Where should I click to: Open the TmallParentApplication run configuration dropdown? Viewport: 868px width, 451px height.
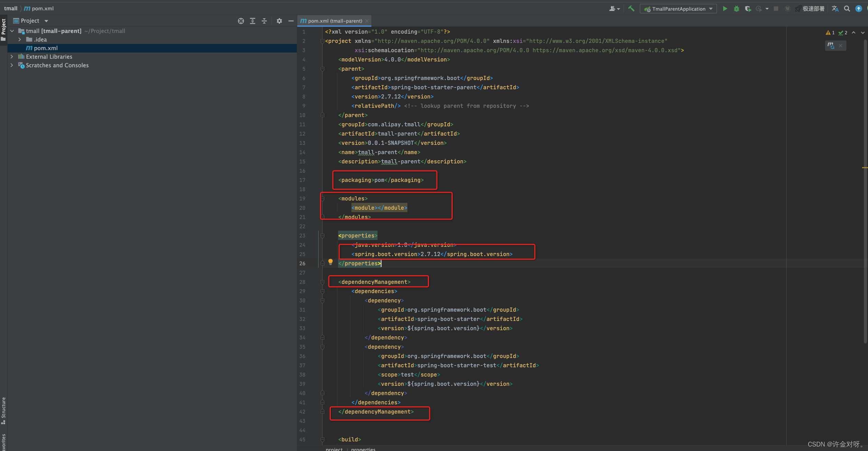click(x=678, y=9)
